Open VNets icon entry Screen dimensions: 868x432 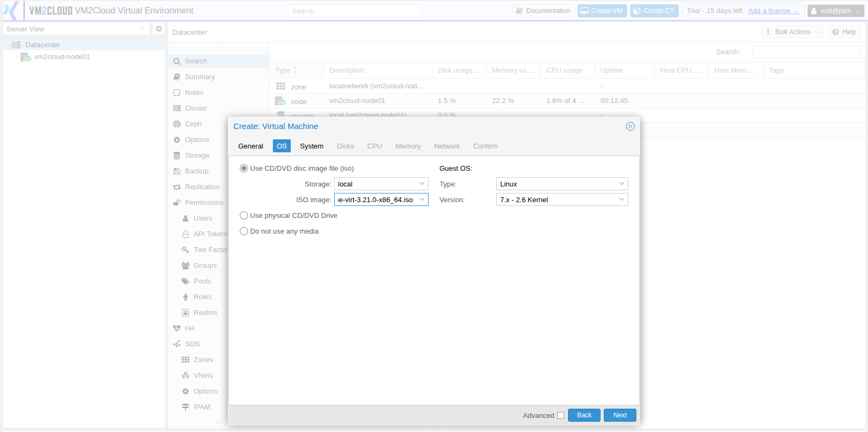coord(186,376)
